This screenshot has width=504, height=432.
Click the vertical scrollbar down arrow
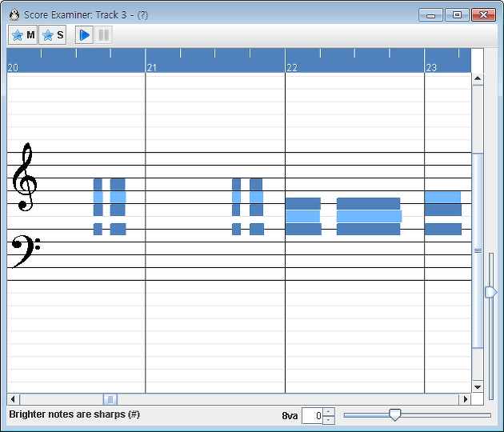[x=478, y=386]
